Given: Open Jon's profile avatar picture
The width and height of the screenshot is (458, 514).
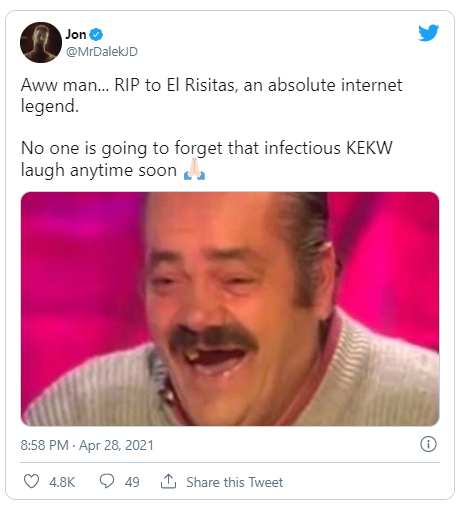Looking at the screenshot, I should [x=41, y=42].
